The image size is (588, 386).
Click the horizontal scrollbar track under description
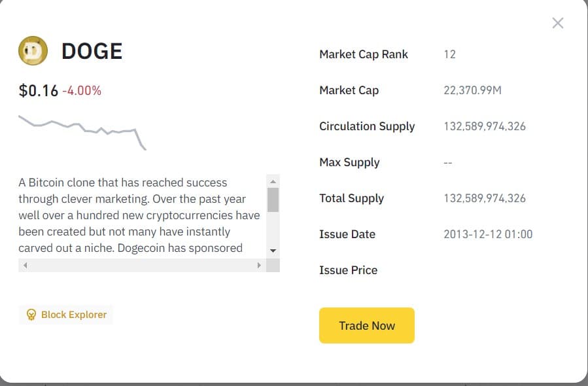point(143,265)
